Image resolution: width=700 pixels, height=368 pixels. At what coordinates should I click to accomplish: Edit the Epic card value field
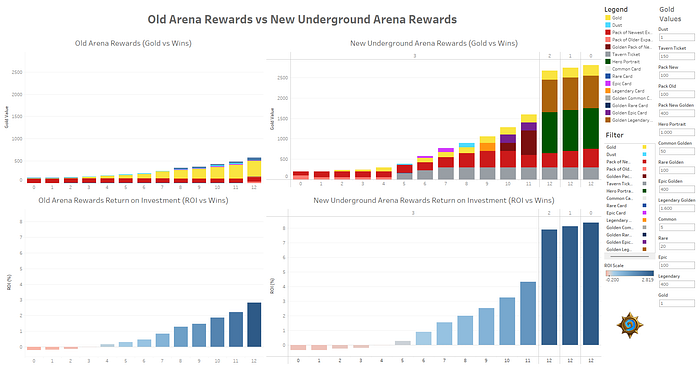676,265
